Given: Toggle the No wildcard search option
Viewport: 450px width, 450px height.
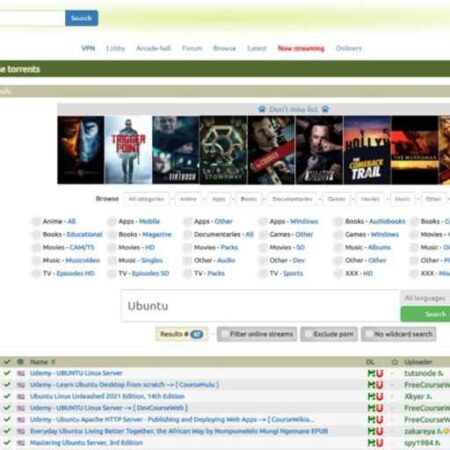Looking at the screenshot, I should point(399,334).
